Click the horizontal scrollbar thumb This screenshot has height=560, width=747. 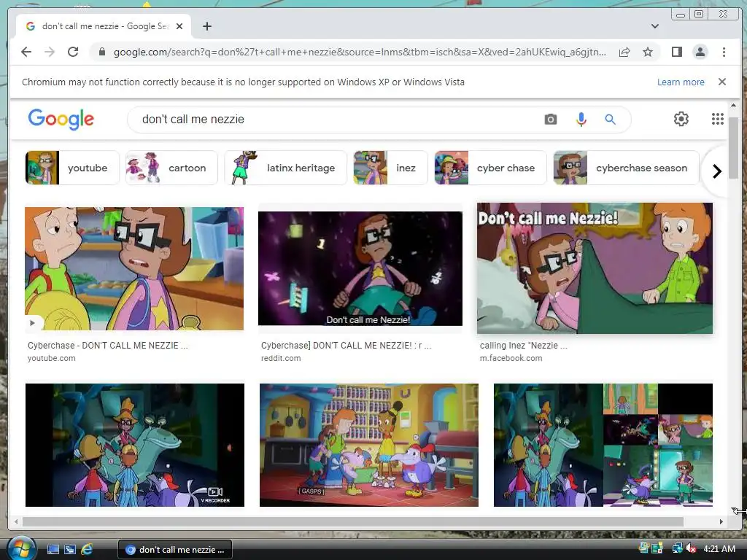tap(353, 522)
